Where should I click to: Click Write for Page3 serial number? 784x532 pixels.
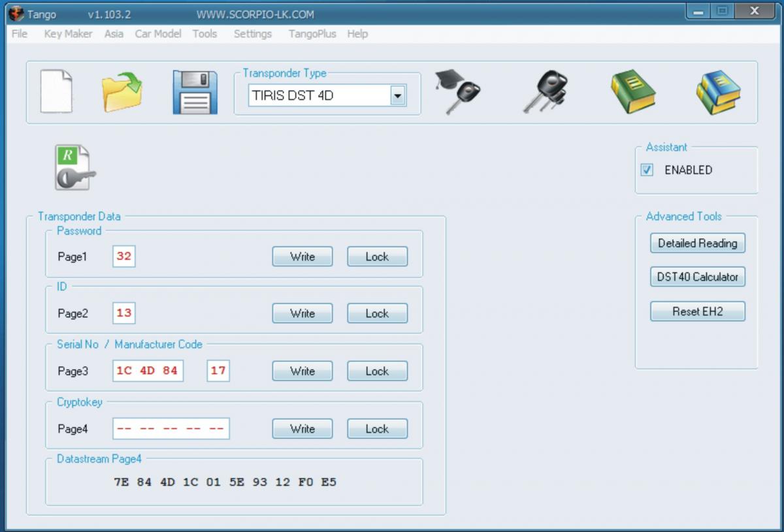[x=302, y=371]
